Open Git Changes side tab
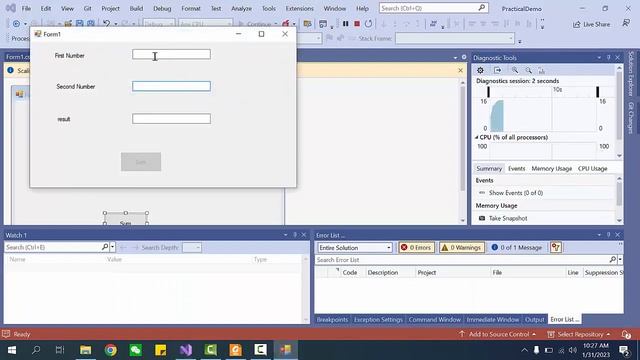Viewport: 640px width, 360px height. pyautogui.click(x=631, y=118)
